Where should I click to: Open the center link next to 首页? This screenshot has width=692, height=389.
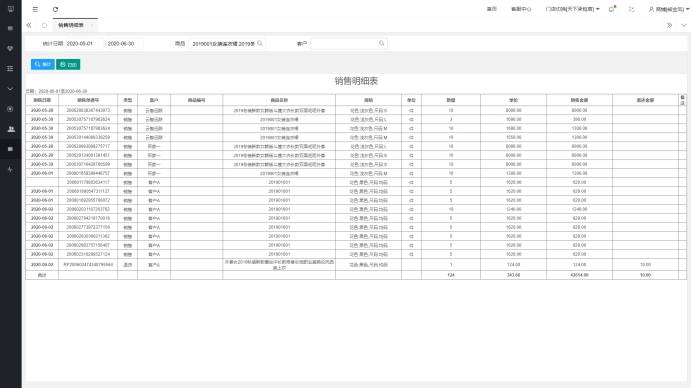pos(521,9)
